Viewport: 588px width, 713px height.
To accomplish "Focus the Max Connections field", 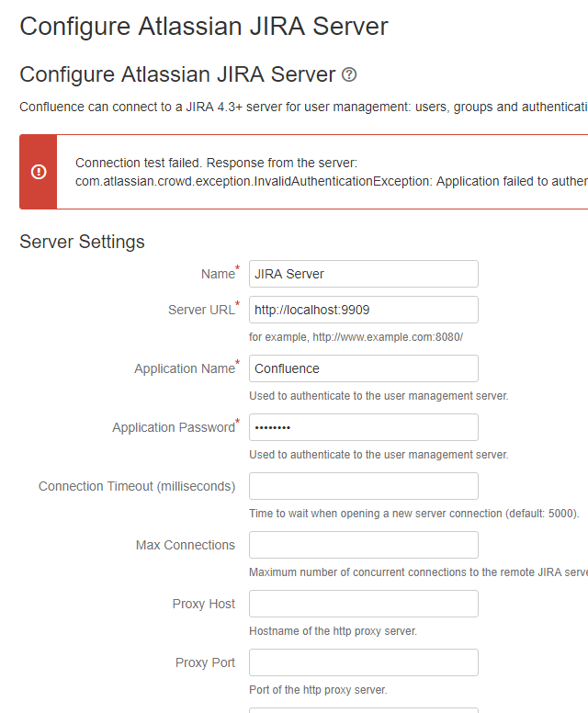I will pos(363,545).
